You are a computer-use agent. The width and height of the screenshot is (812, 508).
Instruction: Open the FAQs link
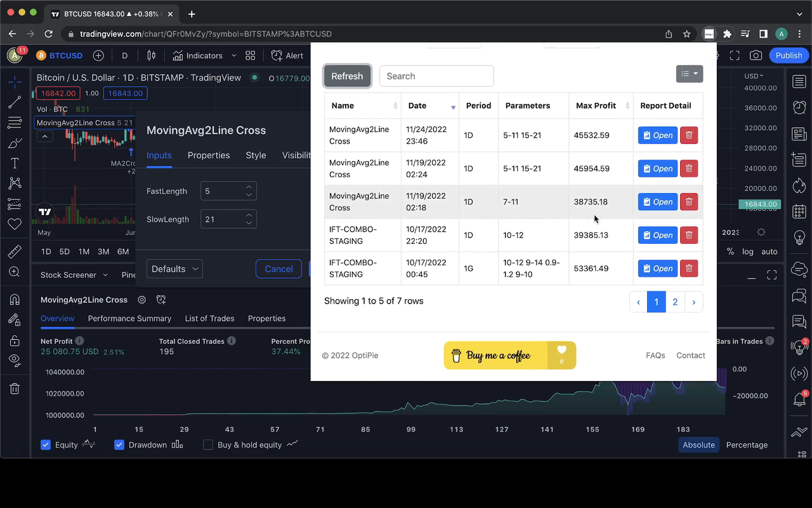pos(655,355)
